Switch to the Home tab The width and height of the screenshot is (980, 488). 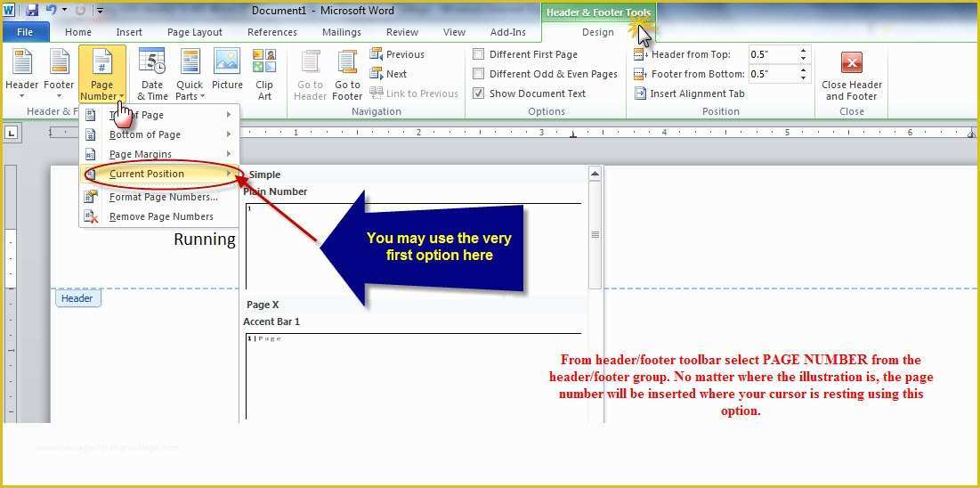[78, 32]
